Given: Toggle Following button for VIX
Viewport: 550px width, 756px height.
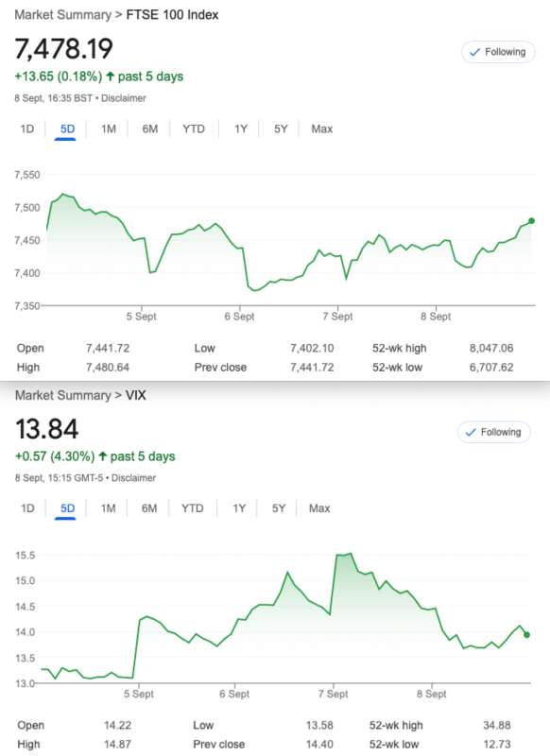Looking at the screenshot, I should pos(493,432).
